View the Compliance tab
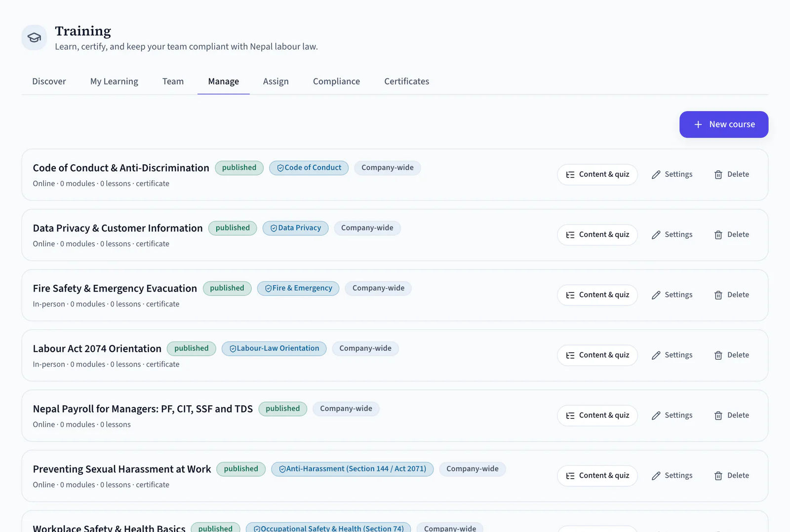 [x=336, y=81]
